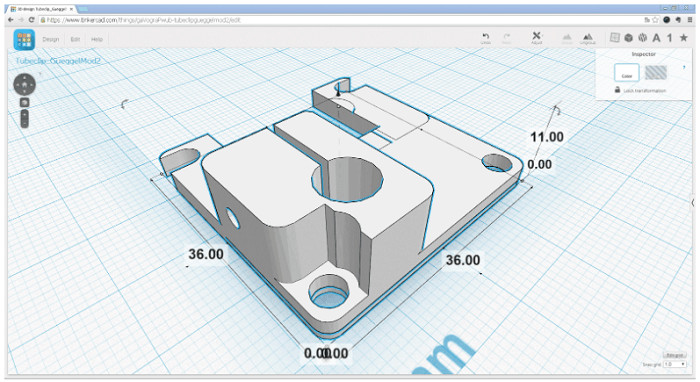Click the Edit grid button
700x382 pixels.
click(x=675, y=355)
